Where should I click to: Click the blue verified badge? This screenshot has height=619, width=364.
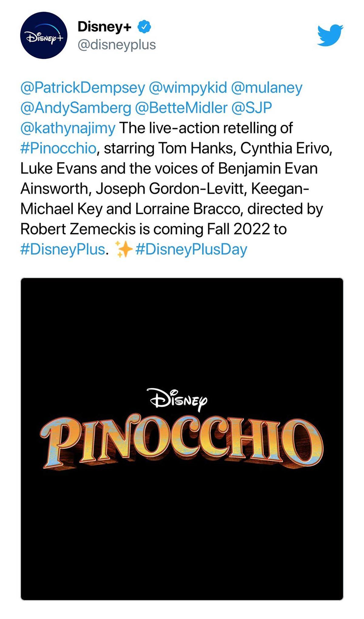coord(144,27)
